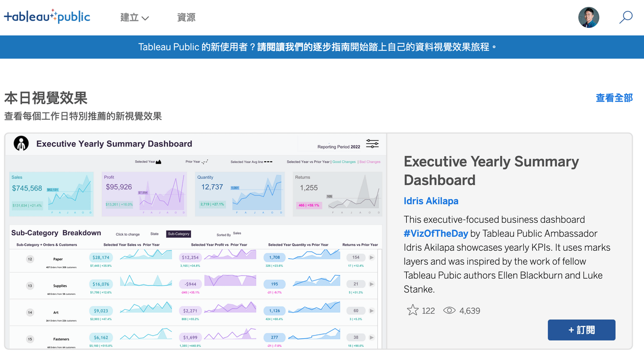The image size is (644, 356).
Task: Open the dashboard filter settings icon
Action: 372,143
